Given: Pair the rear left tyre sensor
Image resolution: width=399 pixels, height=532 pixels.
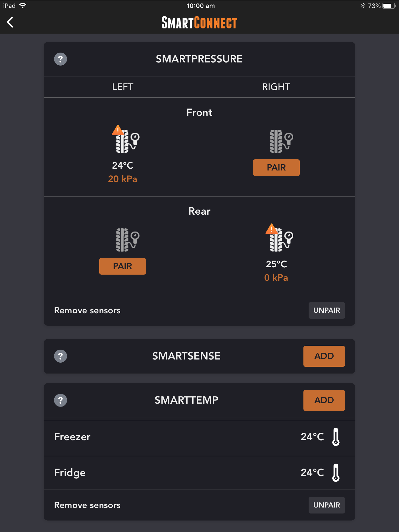Looking at the screenshot, I should tap(123, 266).
